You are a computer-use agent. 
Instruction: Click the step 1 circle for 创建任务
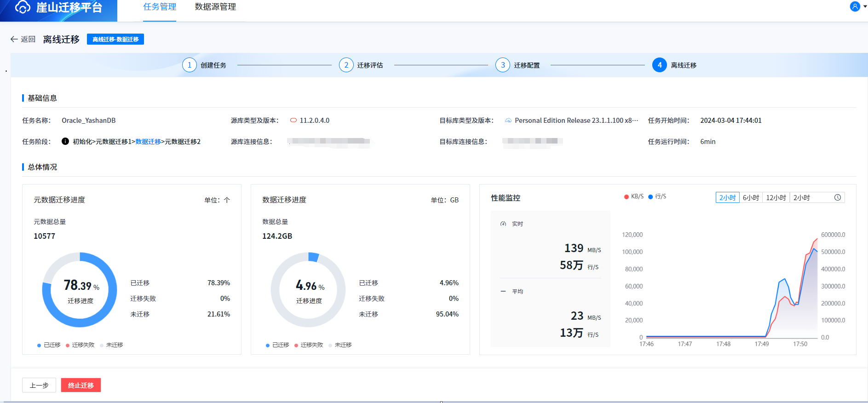click(190, 65)
